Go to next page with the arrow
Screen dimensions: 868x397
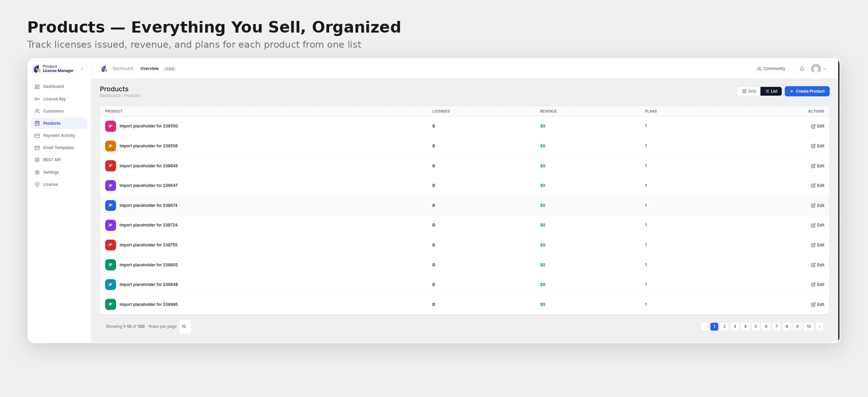coord(819,326)
